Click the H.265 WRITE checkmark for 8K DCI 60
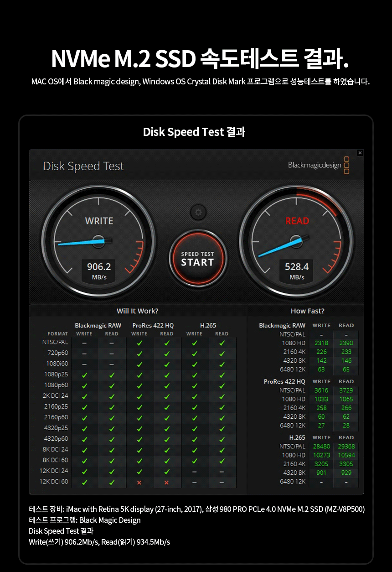The height and width of the screenshot is (572, 392). (195, 461)
